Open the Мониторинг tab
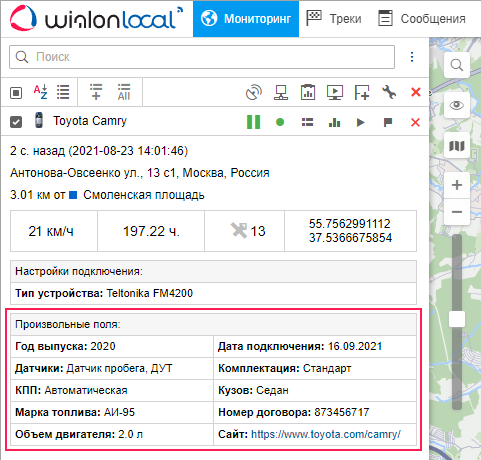The image size is (481, 460). 246,19
